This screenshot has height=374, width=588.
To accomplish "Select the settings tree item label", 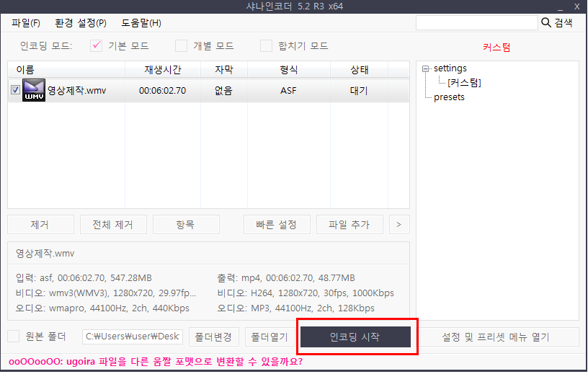I will [x=450, y=68].
